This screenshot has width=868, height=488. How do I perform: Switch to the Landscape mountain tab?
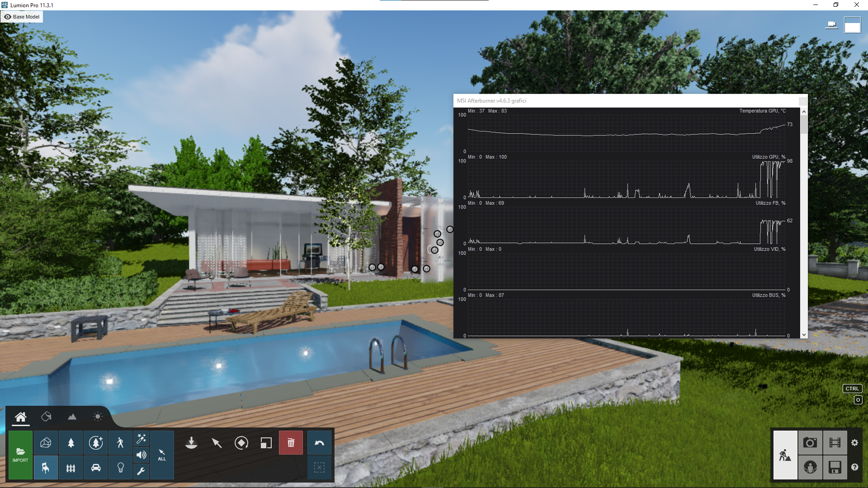click(72, 417)
